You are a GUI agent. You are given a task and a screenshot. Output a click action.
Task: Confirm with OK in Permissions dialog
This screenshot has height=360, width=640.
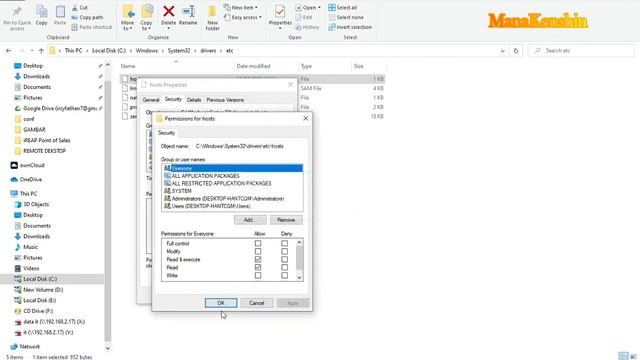point(221,303)
